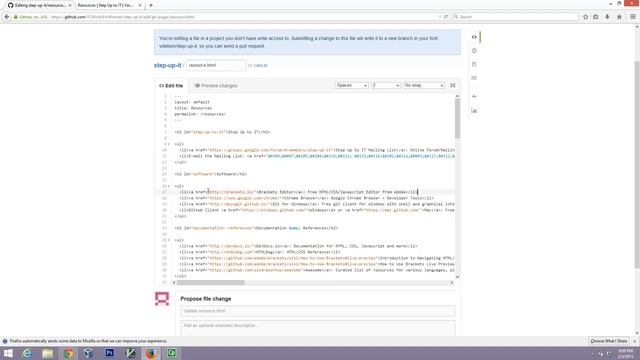This screenshot has width=640, height=360.
Task: Open the Issues icon in repository sidebar
Action: 474,51
